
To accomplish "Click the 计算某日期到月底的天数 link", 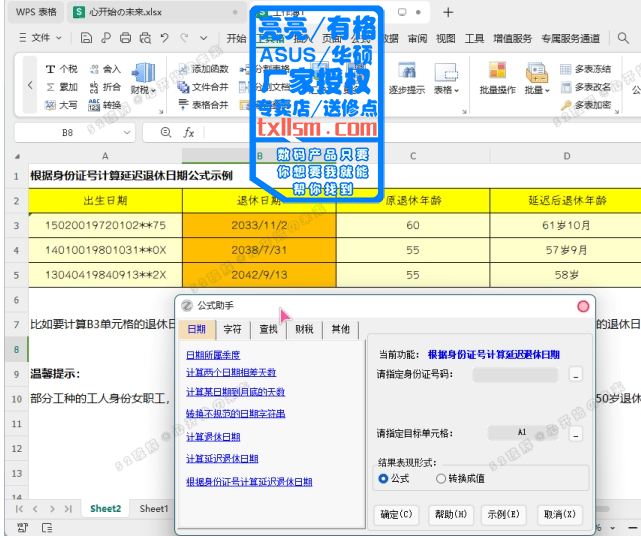I will pos(235,392).
